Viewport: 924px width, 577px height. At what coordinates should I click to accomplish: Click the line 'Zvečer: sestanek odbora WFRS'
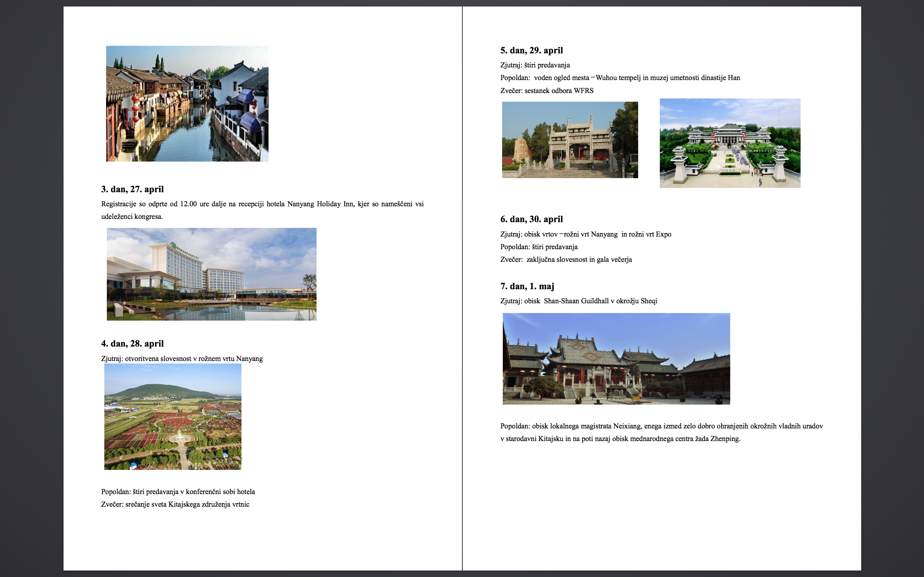[547, 91]
